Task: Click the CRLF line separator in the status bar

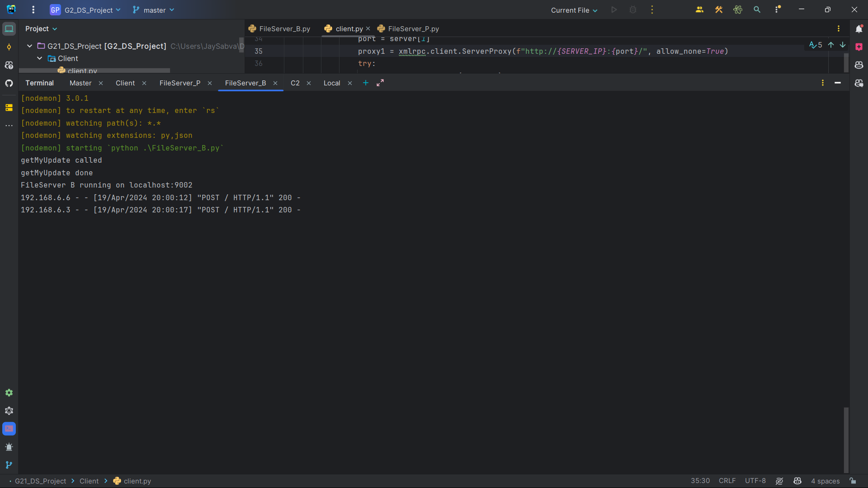Action: pos(727,481)
